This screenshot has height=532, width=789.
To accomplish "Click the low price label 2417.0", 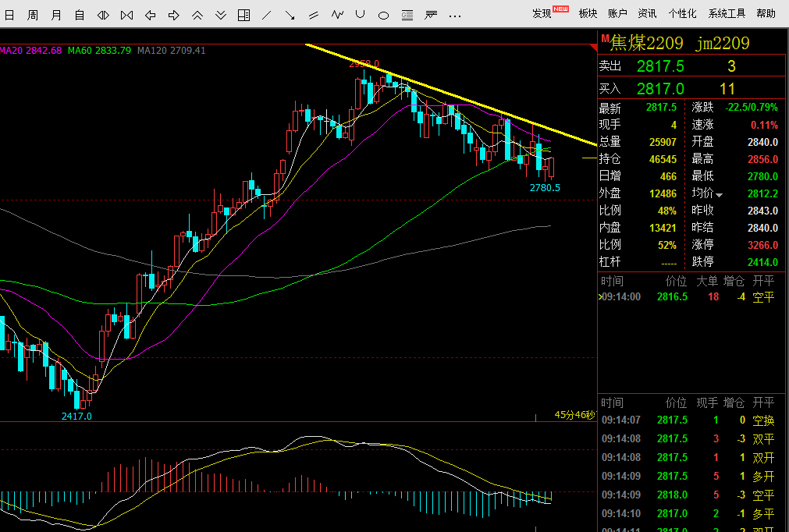I will [x=76, y=417].
